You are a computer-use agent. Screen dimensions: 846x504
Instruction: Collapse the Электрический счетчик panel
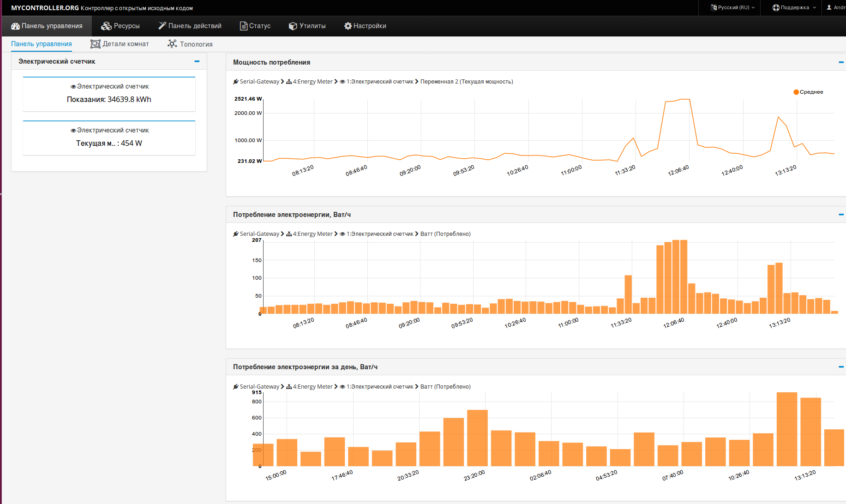click(x=197, y=61)
